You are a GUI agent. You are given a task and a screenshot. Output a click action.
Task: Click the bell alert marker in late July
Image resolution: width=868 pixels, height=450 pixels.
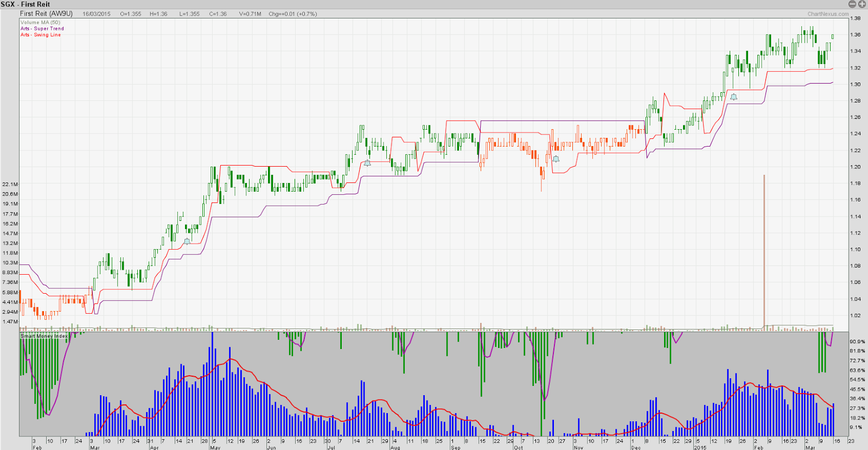click(x=367, y=162)
